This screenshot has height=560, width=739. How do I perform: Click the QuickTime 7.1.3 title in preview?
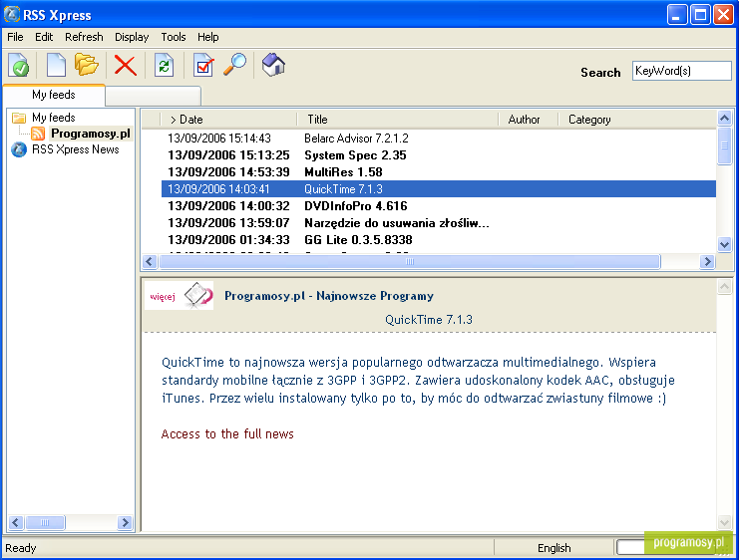tap(429, 320)
